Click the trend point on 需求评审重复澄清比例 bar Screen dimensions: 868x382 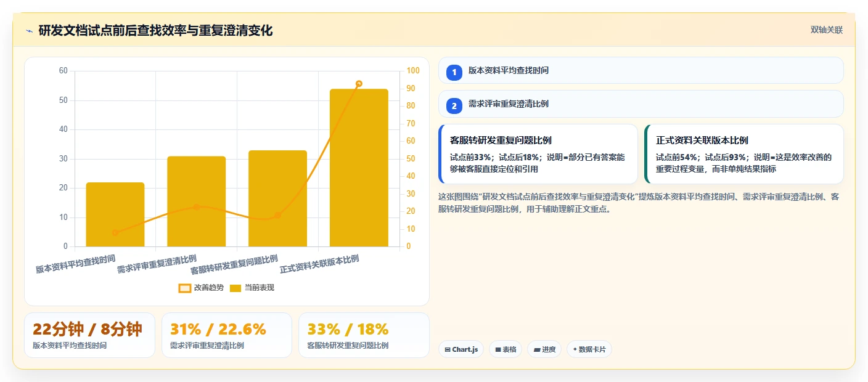click(x=197, y=207)
